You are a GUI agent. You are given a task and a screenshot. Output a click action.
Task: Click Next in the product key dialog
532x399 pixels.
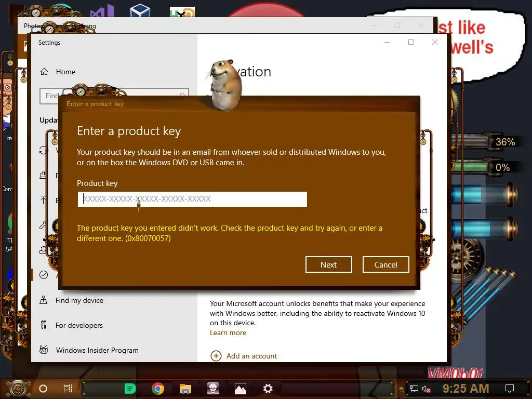[x=328, y=264]
